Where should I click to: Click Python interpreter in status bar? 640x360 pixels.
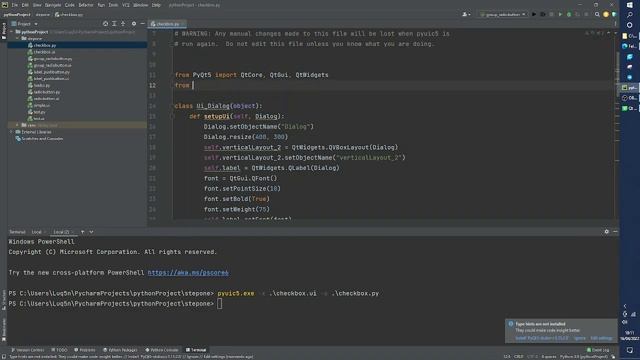click(x=584, y=357)
